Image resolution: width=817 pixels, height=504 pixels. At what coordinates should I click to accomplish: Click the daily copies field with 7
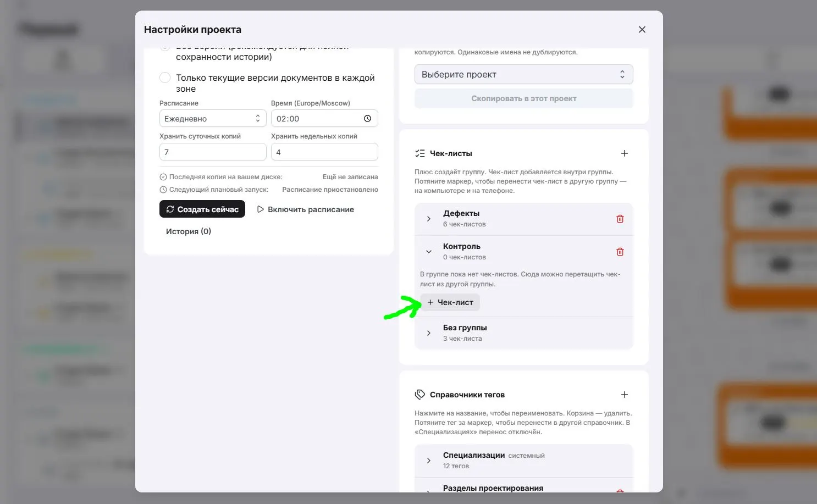213,152
